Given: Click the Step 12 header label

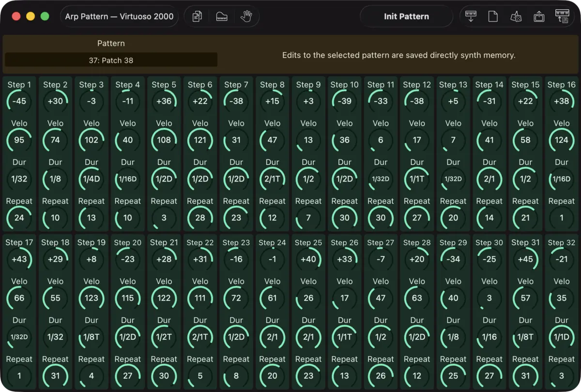Looking at the screenshot, I should 417,85.
